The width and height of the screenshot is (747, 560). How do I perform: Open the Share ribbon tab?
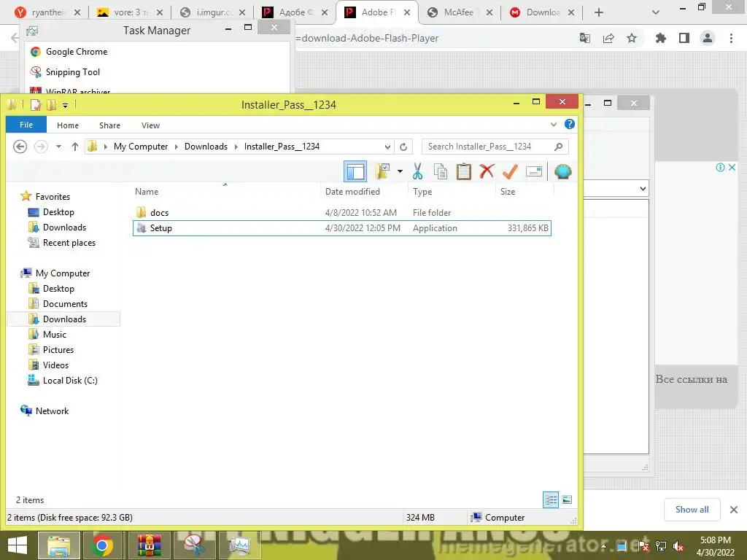[x=109, y=125]
